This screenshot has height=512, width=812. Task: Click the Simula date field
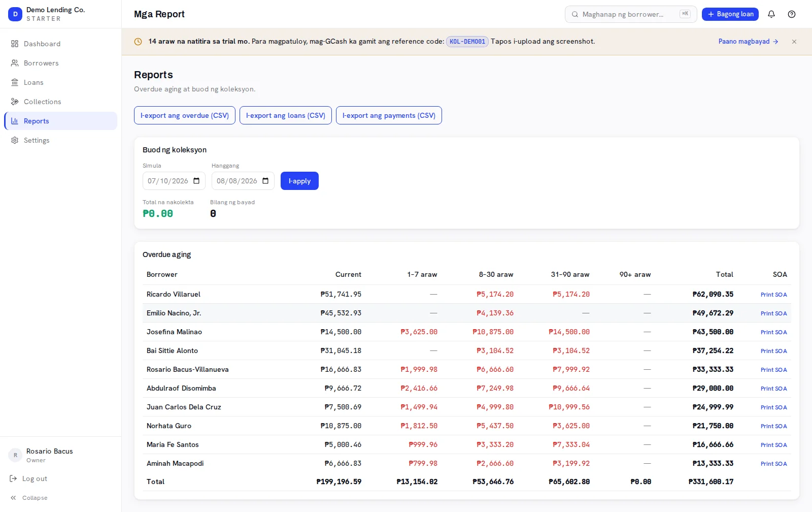(x=174, y=181)
